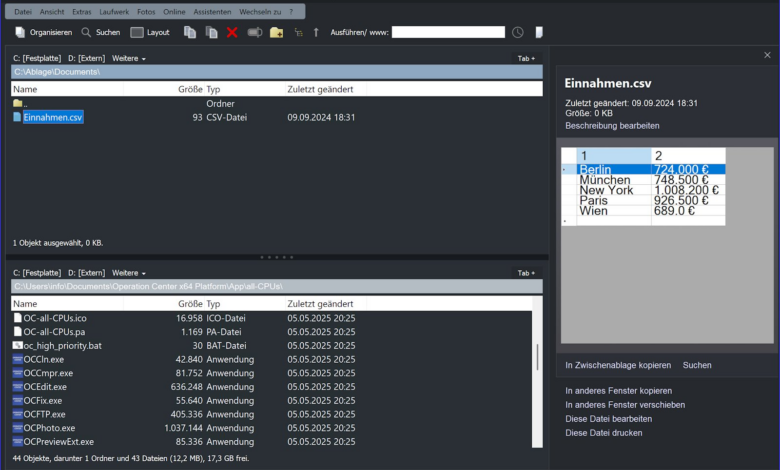Click the Wien cell in preview

click(613, 211)
